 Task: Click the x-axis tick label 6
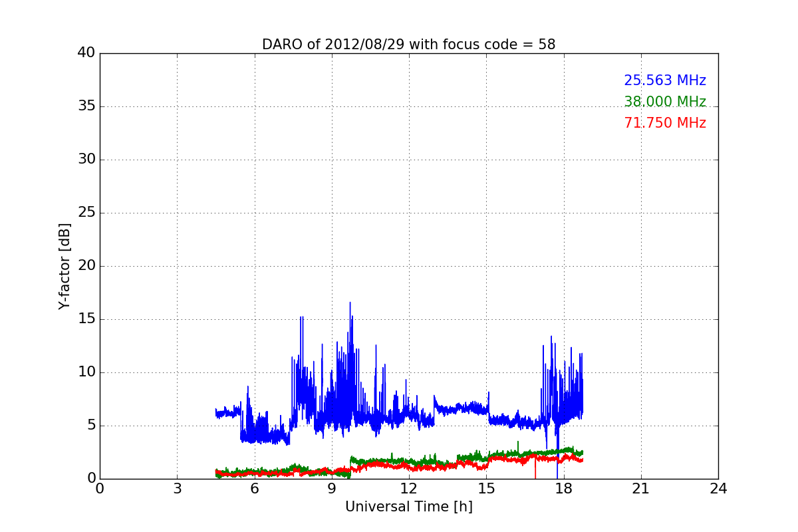tap(254, 489)
